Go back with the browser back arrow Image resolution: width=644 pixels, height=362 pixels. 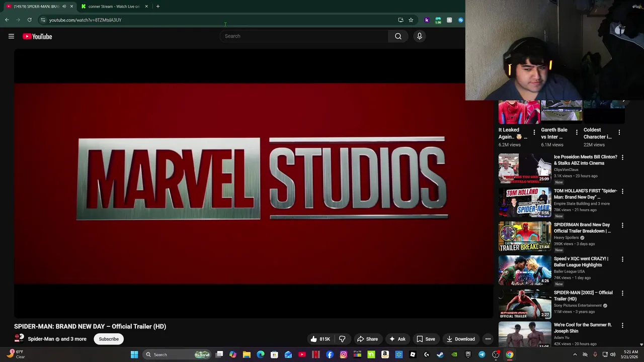(7, 20)
